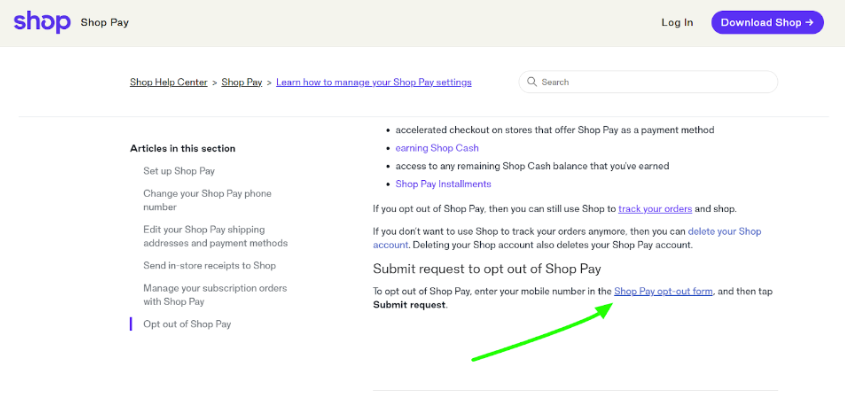Click the remaining Shop Cash balance bullet
845x404 pixels.
[532, 166]
